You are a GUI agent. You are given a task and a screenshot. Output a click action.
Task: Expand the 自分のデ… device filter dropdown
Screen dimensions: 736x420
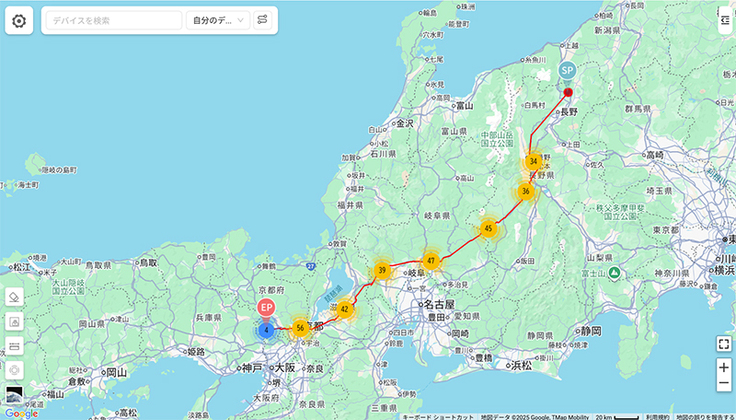pyautogui.click(x=217, y=20)
